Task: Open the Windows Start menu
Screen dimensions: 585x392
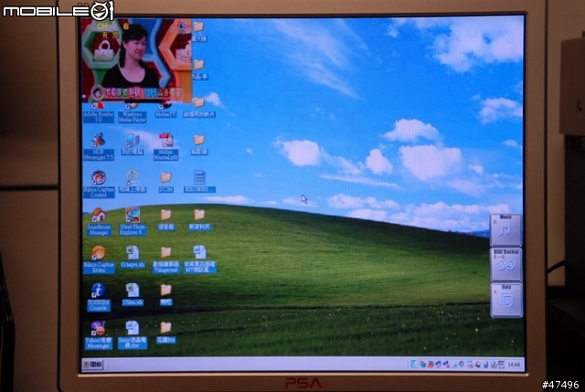Action: 93,365
